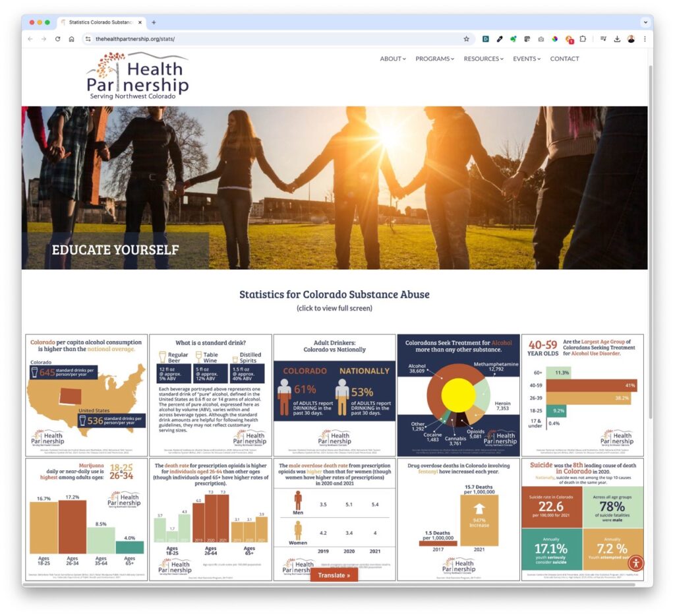Click 'Statistics for Colorado Substance Abuse' heading

pyautogui.click(x=334, y=294)
